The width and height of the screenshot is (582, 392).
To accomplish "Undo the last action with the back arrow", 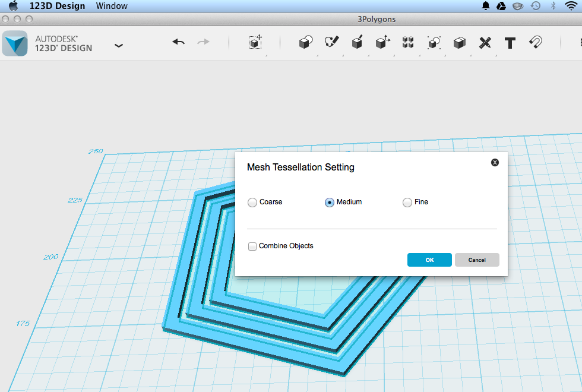I will (179, 42).
